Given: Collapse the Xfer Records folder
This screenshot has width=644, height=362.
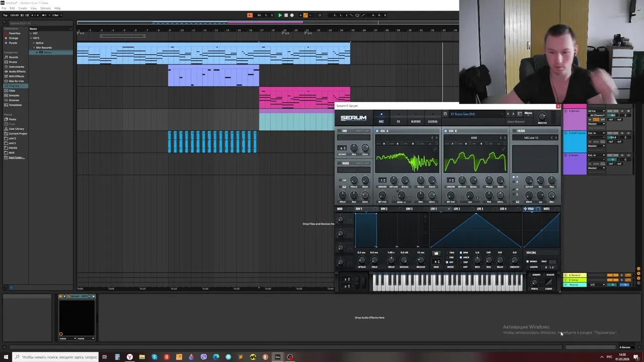Looking at the screenshot, I should (x=34, y=48).
